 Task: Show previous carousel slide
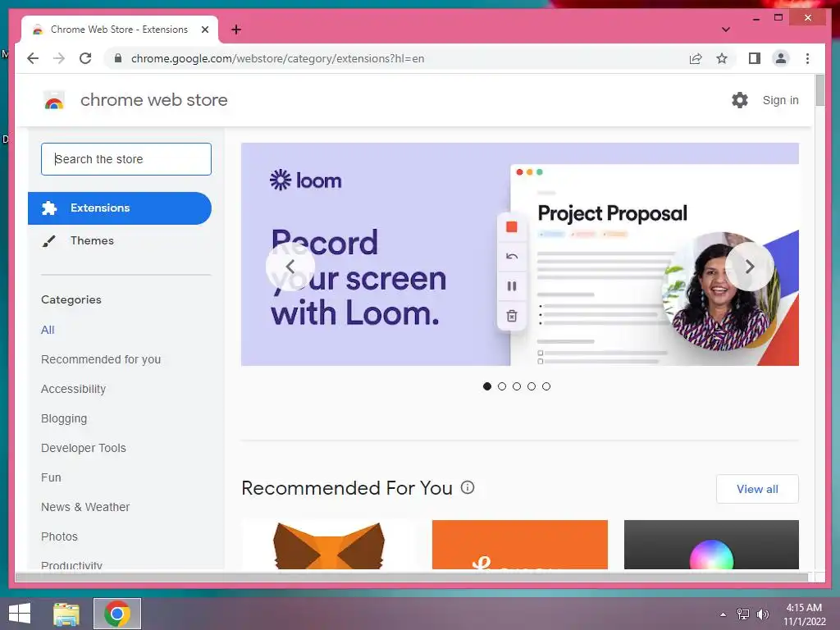point(290,267)
